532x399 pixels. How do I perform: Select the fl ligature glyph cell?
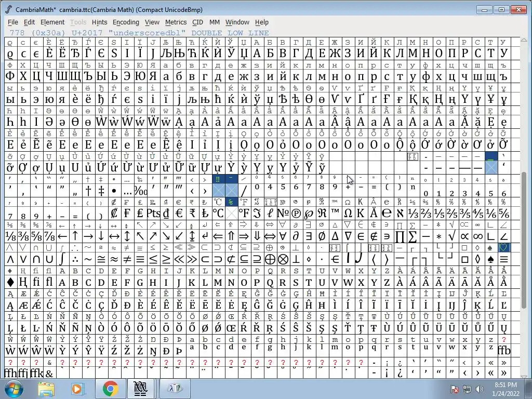(49, 282)
